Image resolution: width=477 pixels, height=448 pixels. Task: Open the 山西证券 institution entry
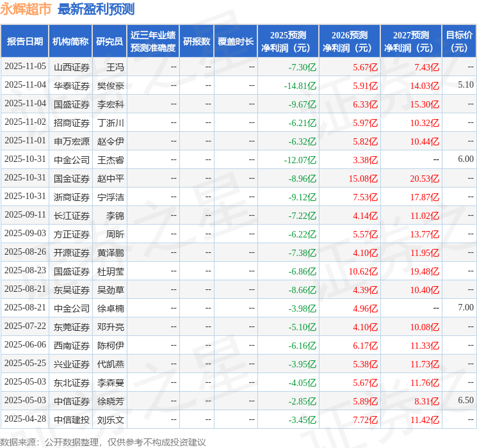pos(71,67)
